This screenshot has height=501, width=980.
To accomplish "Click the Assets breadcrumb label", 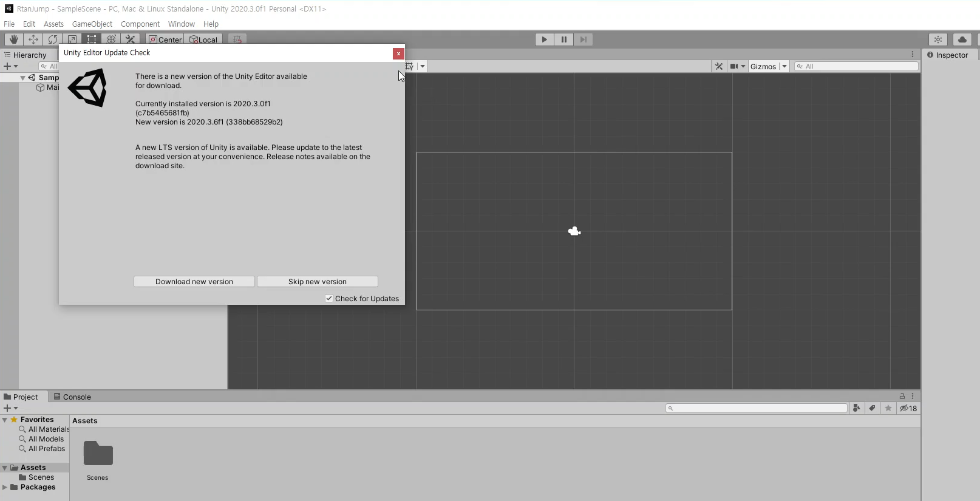I will 85,421.
